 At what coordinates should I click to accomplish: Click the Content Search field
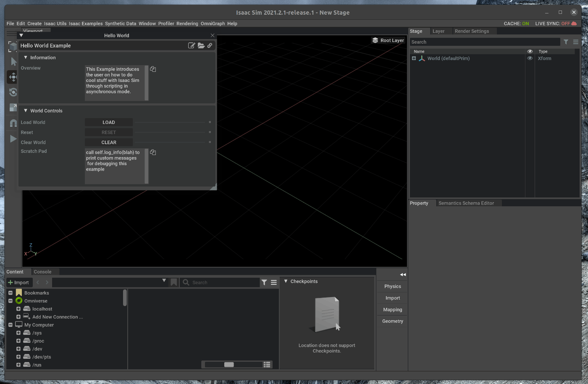tap(220, 282)
